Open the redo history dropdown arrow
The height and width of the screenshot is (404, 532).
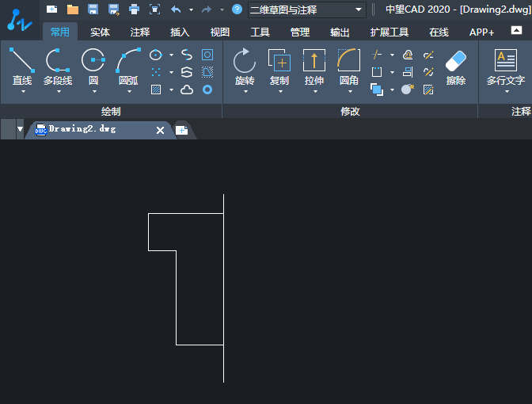click(222, 10)
